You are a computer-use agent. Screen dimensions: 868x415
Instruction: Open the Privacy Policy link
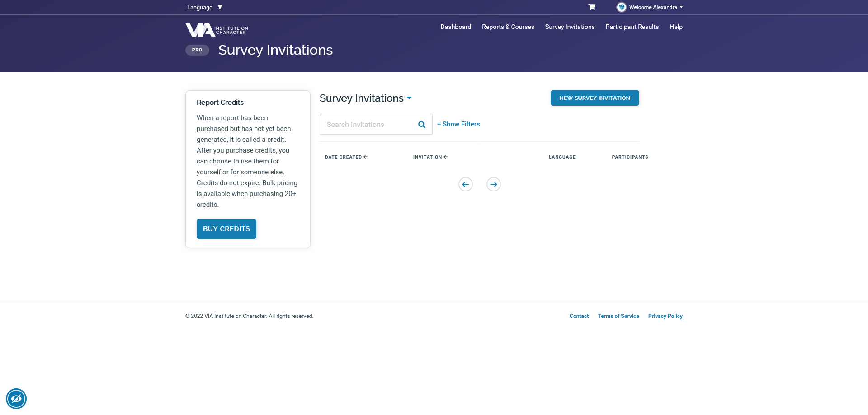point(665,316)
